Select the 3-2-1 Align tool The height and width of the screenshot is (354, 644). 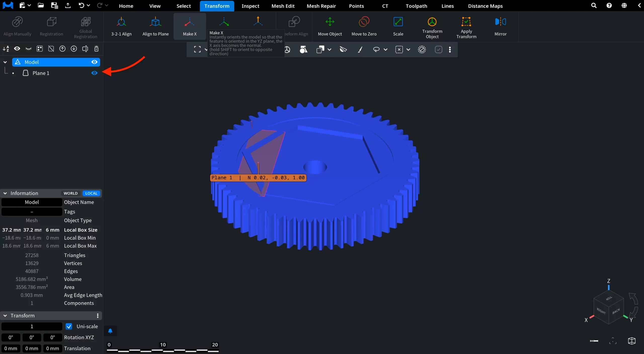[x=121, y=26]
